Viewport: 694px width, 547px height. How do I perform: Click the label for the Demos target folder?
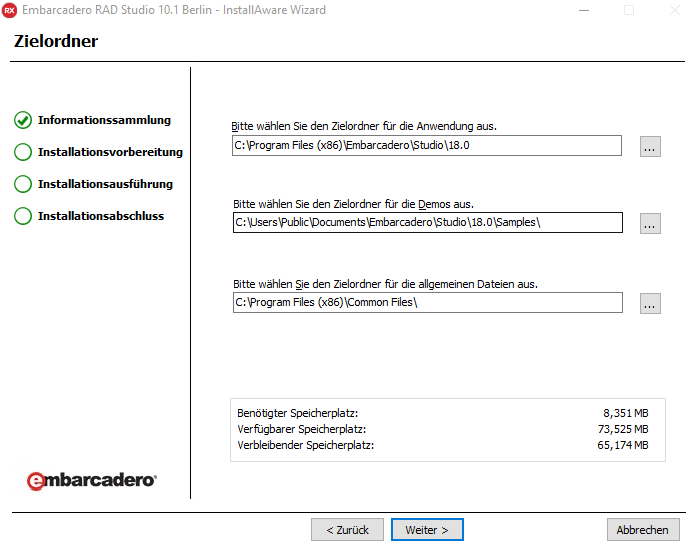coord(353,204)
